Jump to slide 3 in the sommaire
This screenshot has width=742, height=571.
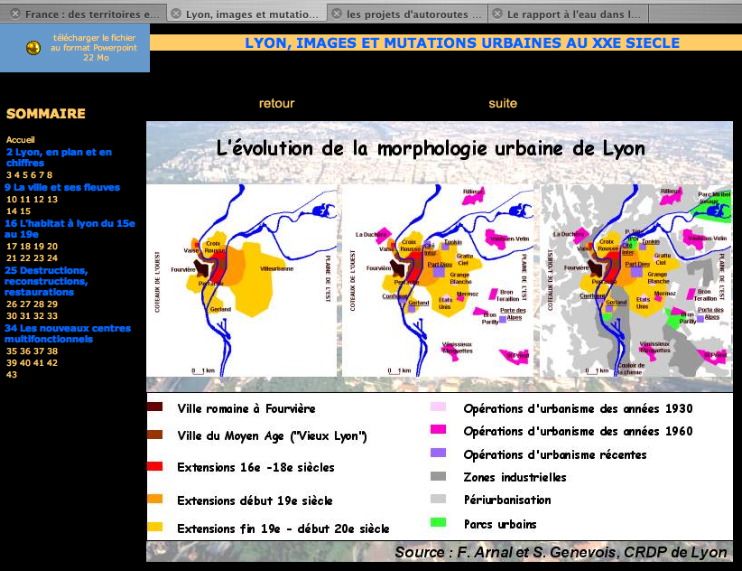coord(9,175)
